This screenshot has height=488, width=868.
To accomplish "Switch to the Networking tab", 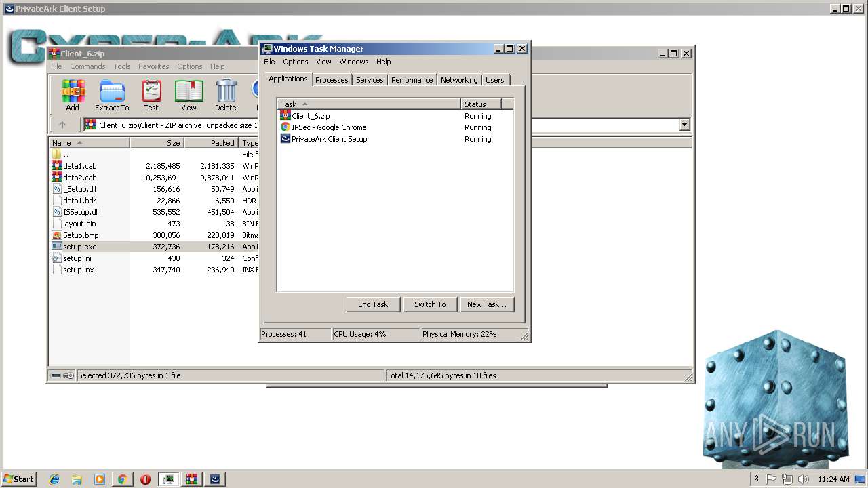I will point(459,80).
